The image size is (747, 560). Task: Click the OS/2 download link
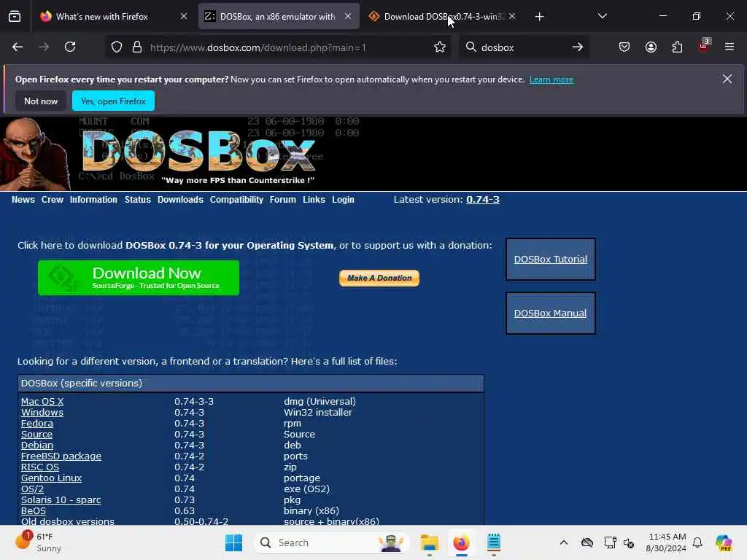point(32,489)
